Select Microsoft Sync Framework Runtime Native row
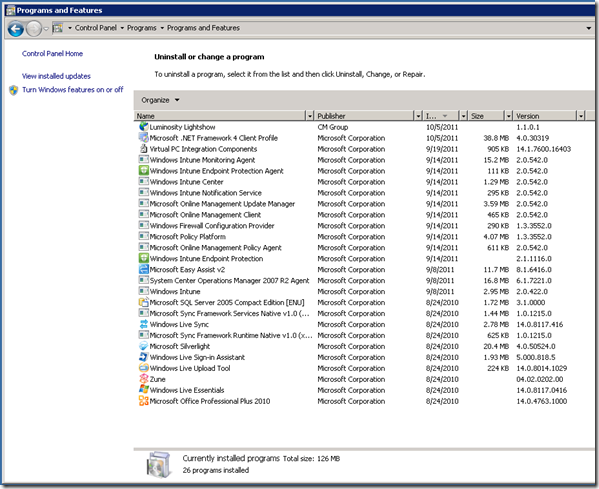Viewport: 599px width, 489px height. click(x=363, y=335)
